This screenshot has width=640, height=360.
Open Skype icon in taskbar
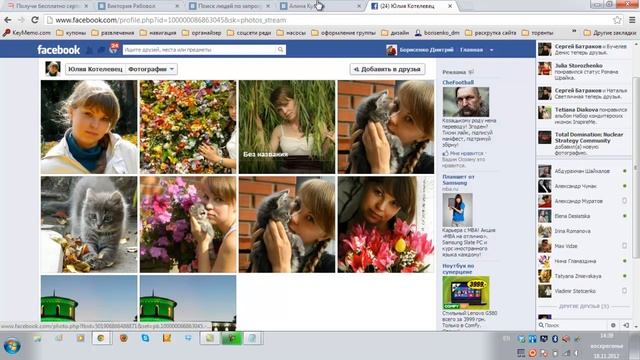[x=145, y=338]
